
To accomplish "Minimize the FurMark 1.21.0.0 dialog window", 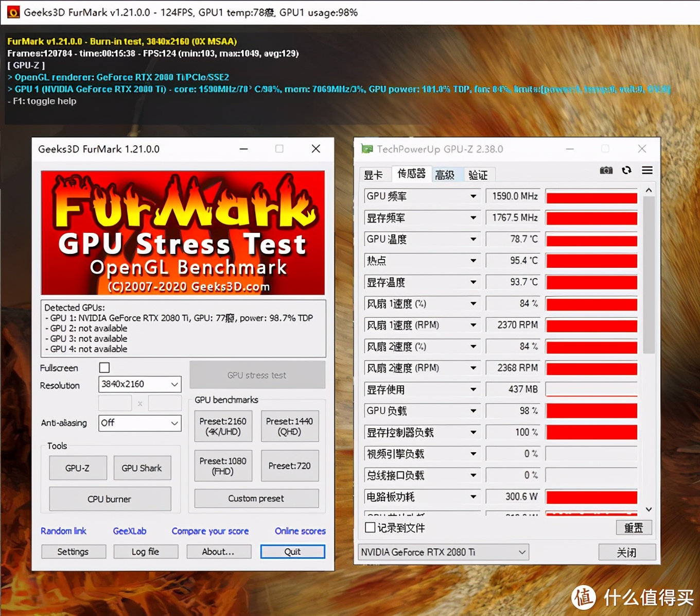I will (x=244, y=149).
